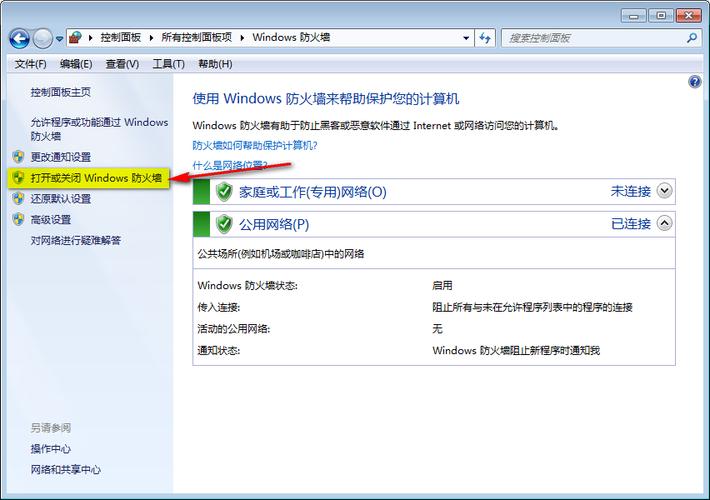Open the 工具(T) menu
Screen dimensions: 710x500
[x=168, y=64]
